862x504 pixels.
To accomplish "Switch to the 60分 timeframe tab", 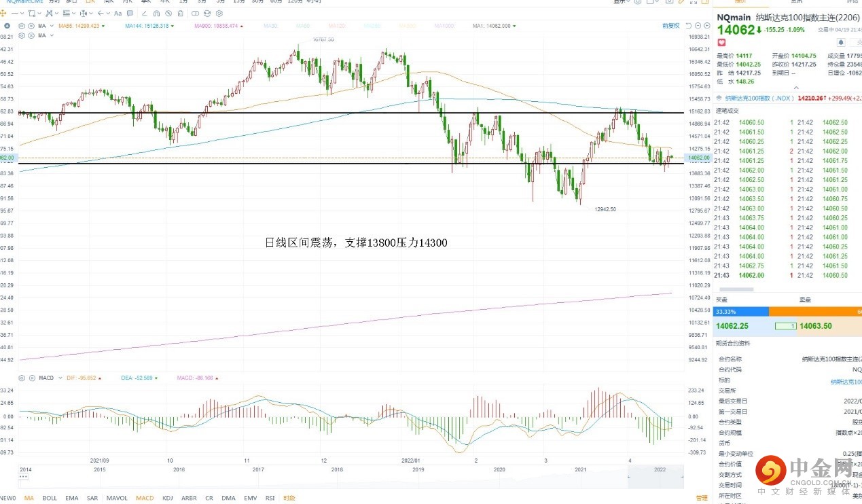I will (276, 1).
